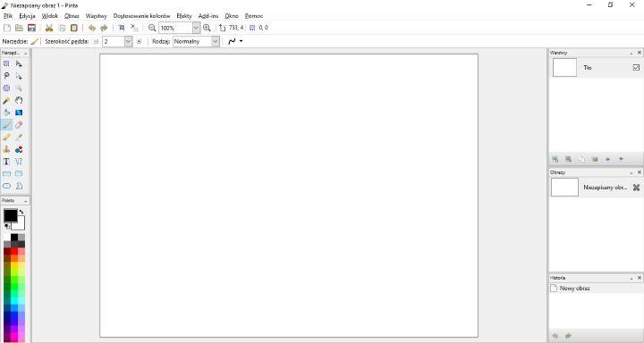
Task: Expand the Rodzaj brush type dropdown
Action: tap(216, 41)
